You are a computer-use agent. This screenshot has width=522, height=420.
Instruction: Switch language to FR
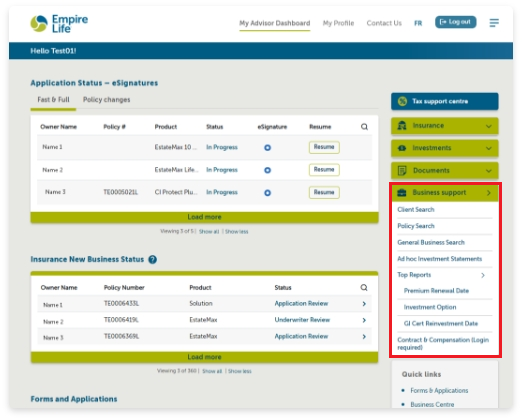click(x=418, y=23)
